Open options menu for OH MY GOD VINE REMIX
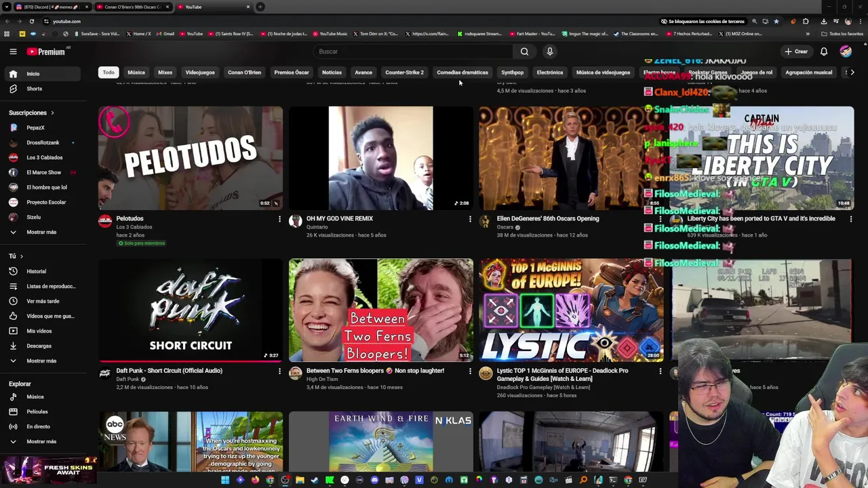Screen dimensions: 868x488 [x=470, y=219]
